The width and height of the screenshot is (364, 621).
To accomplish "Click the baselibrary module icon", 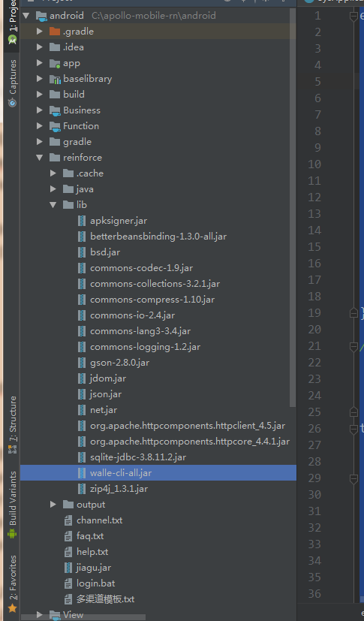I will pyautogui.click(x=55, y=79).
